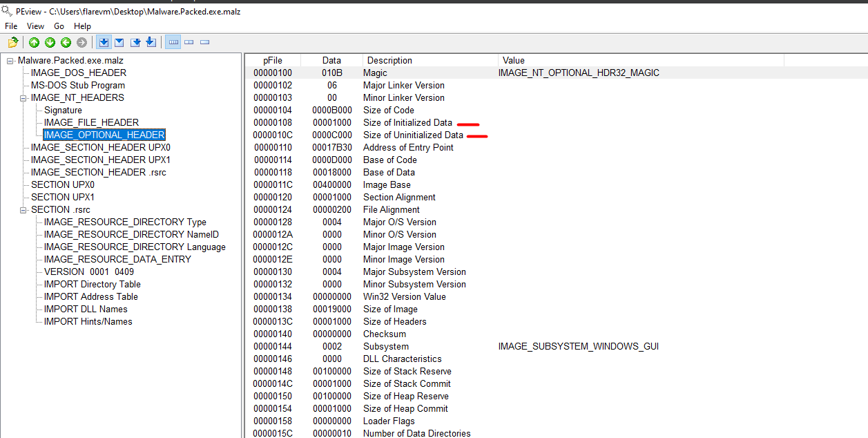The width and height of the screenshot is (868, 438).
Task: Collapse the IMAGE_NT_HEADERS tree node
Action: 23,98
